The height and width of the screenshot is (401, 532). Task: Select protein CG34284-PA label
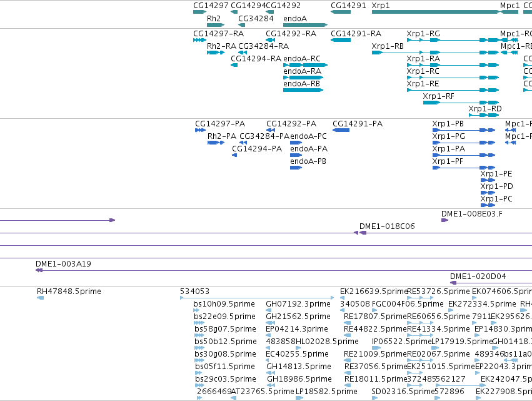tap(264, 136)
